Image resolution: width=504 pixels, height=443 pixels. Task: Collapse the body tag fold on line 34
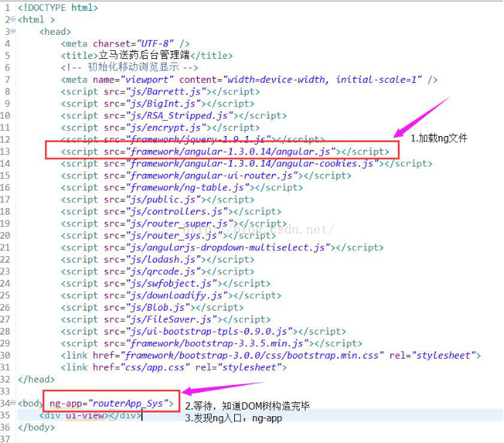(x=13, y=402)
